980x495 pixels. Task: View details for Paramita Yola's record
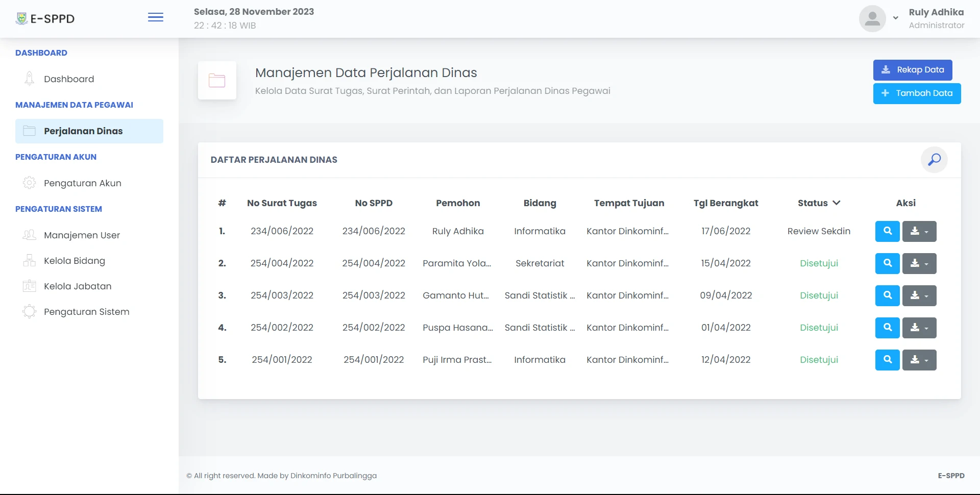click(887, 263)
